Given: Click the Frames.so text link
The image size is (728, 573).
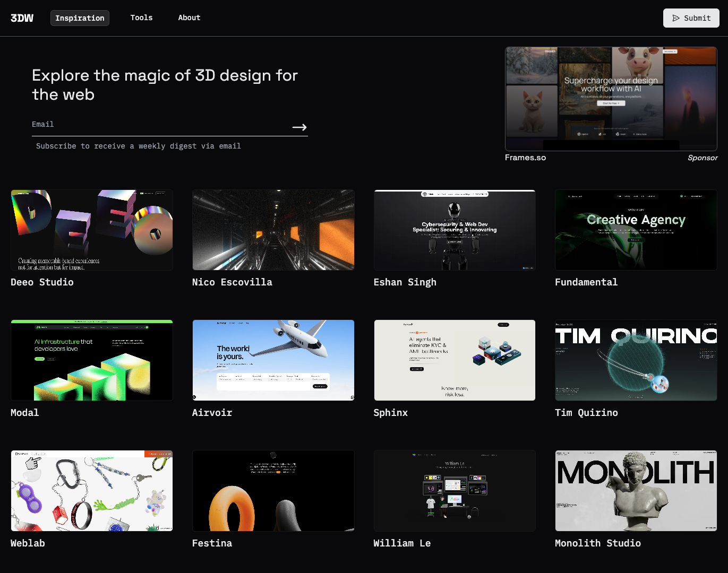Looking at the screenshot, I should pyautogui.click(x=525, y=158).
